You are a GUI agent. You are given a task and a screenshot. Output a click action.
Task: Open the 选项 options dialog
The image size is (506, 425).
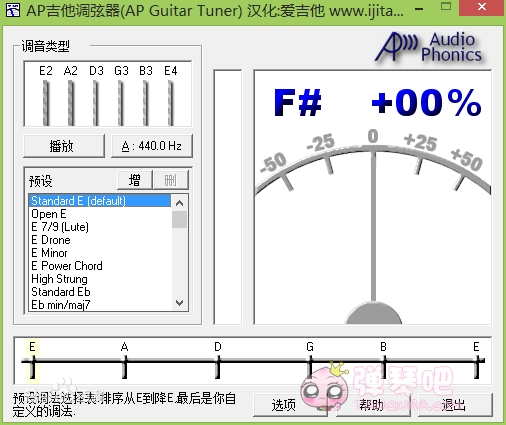290,405
